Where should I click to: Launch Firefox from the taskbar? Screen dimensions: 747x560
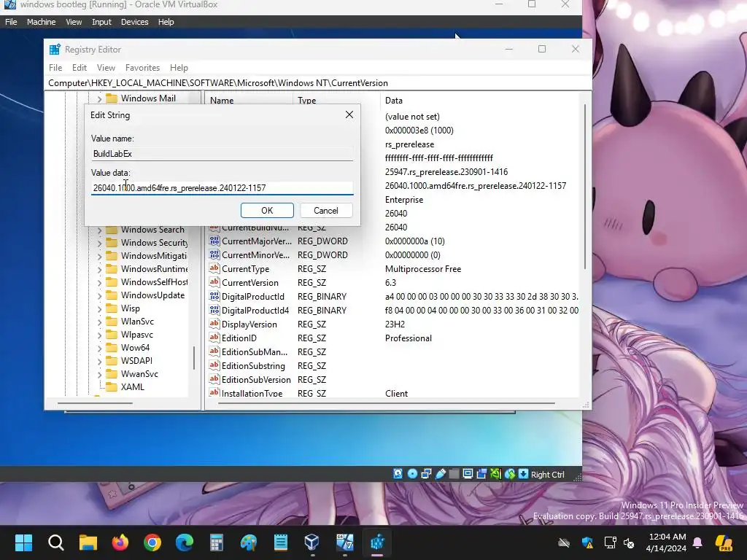click(120, 542)
